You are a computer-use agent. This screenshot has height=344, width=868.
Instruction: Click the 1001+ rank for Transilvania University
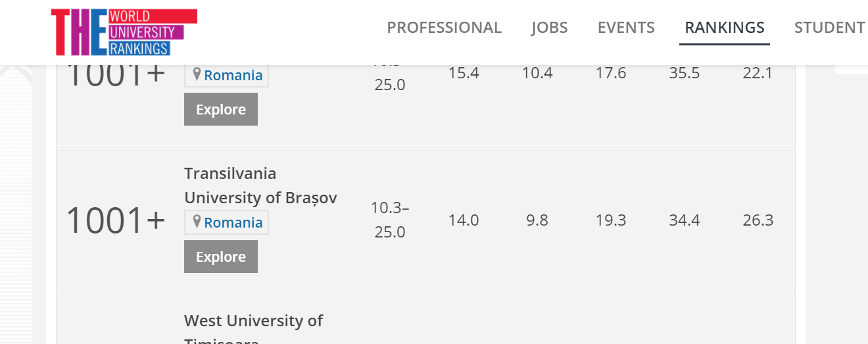116,220
